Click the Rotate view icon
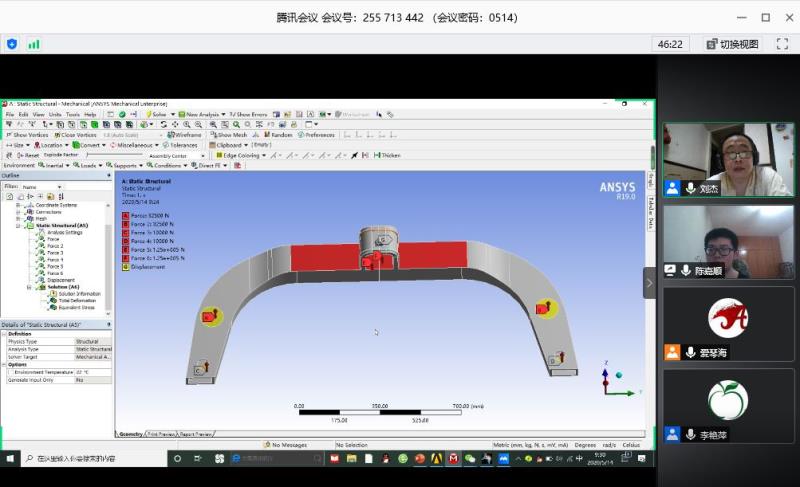Image resolution: width=800 pixels, height=487 pixels. (163, 124)
